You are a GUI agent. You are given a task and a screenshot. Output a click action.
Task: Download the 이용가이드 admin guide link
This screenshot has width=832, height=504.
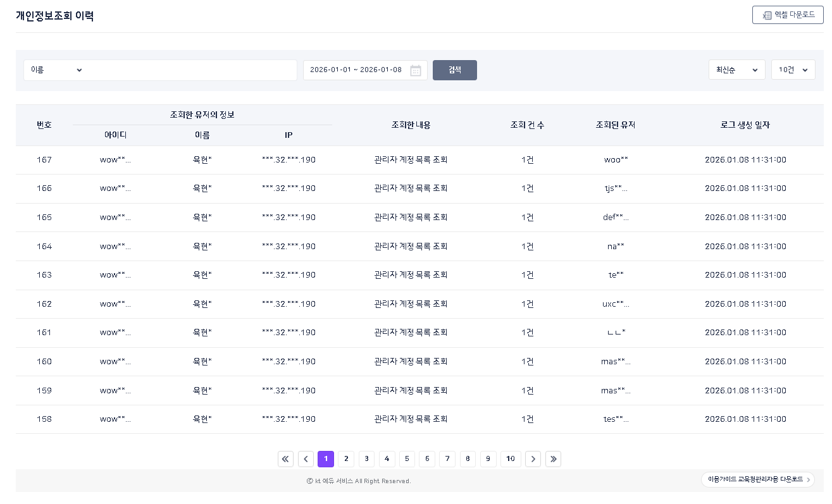coord(757,480)
